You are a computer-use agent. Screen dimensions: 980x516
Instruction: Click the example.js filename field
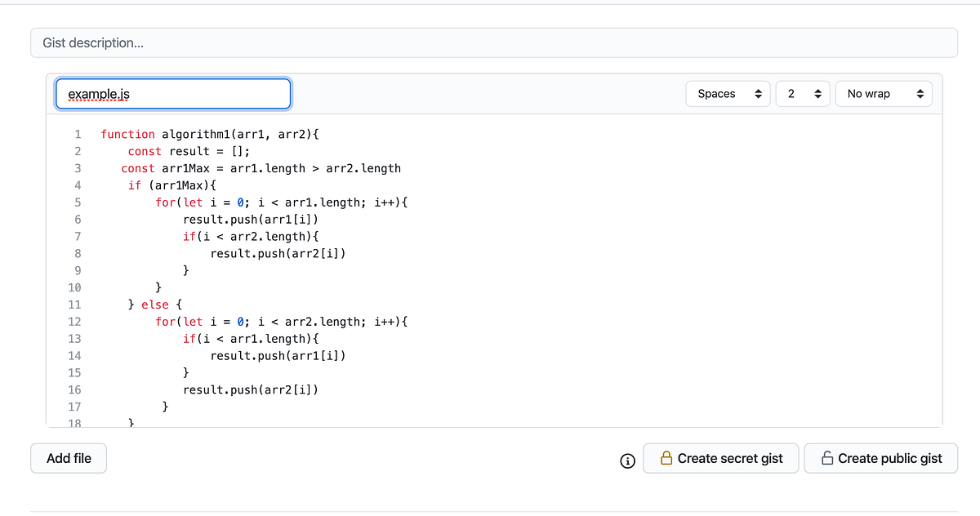[x=172, y=93]
